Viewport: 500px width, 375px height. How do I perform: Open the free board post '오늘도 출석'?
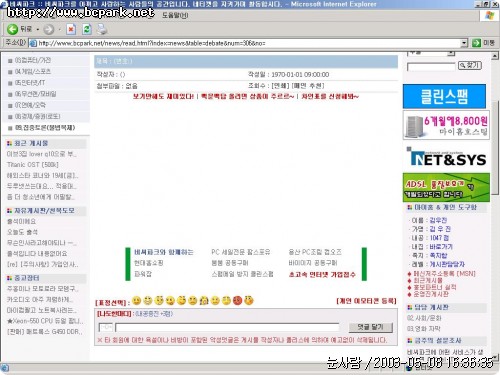[22, 232]
